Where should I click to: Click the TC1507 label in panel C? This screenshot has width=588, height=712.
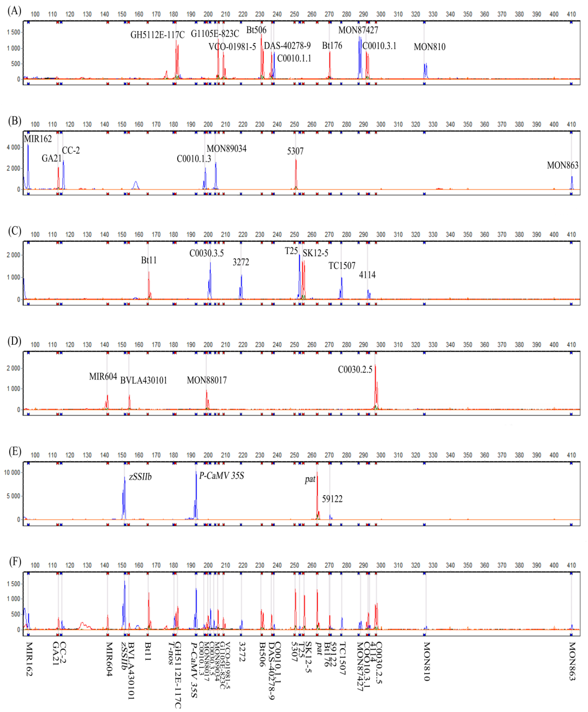click(x=342, y=266)
